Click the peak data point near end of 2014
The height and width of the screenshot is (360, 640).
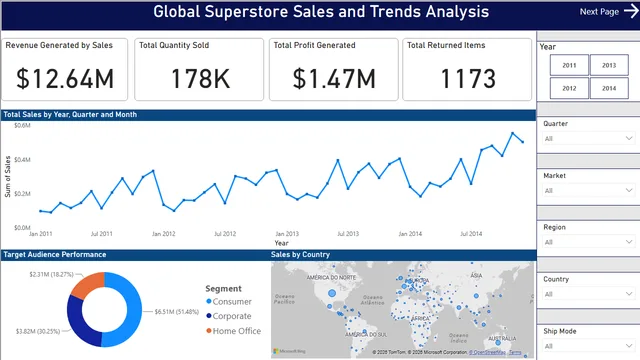coord(513,133)
